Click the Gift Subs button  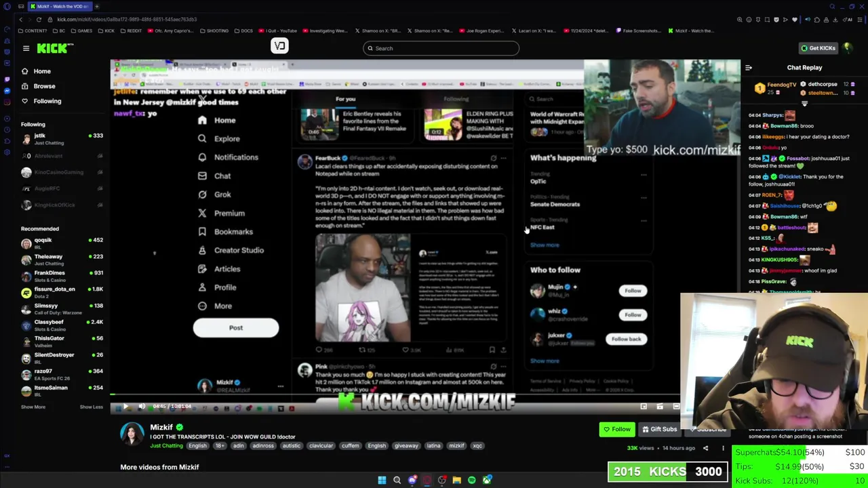658,429
